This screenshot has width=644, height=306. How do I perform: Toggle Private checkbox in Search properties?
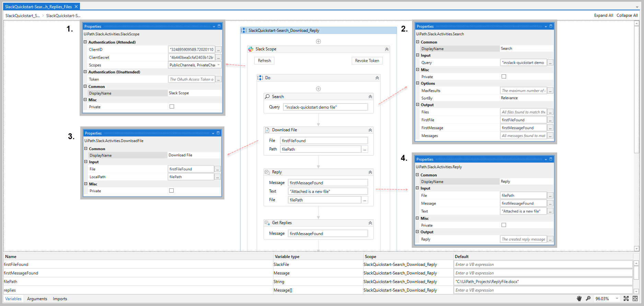[504, 76]
